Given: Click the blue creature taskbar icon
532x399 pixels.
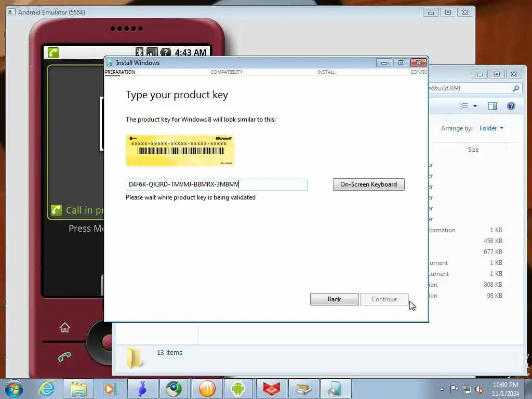Looking at the screenshot, I should (142, 389).
